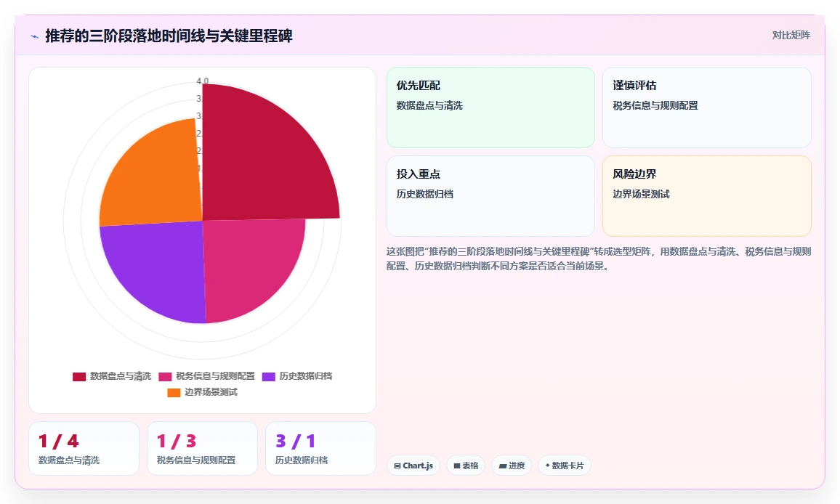Image resolution: width=840 pixels, height=504 pixels.
Task: Click the icon inside Chart.js chip
Action: click(397, 466)
